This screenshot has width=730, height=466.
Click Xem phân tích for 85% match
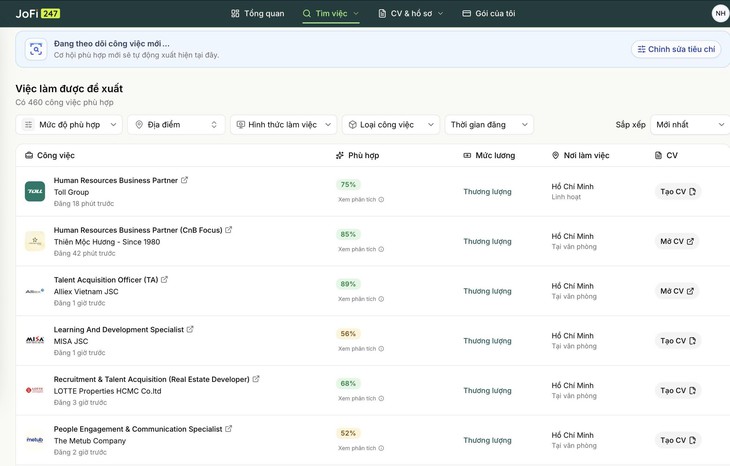click(361, 250)
